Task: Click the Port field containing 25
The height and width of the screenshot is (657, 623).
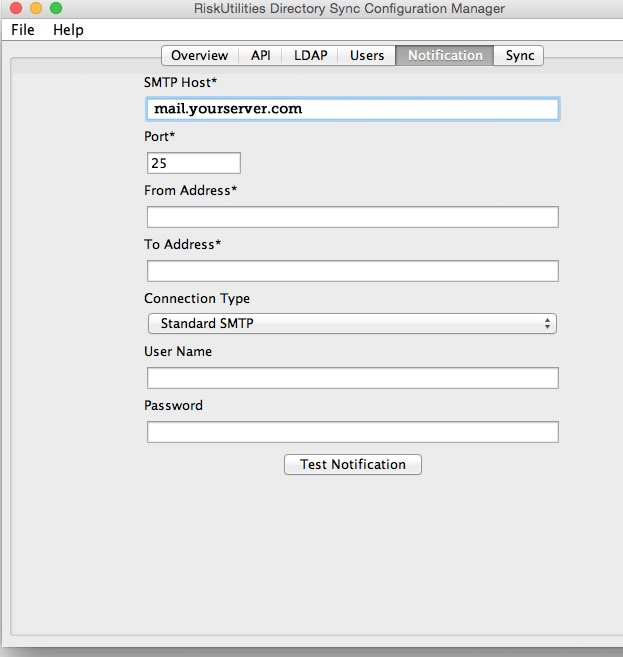Action: click(194, 163)
